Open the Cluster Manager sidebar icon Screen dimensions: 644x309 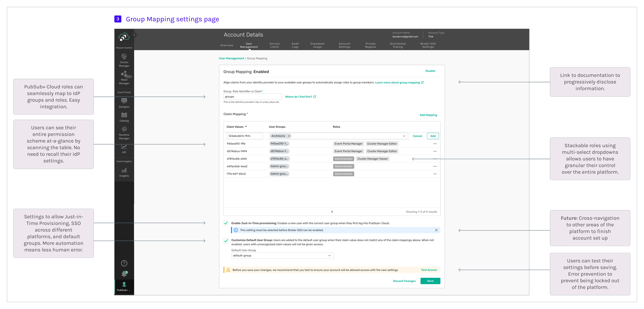(124, 56)
